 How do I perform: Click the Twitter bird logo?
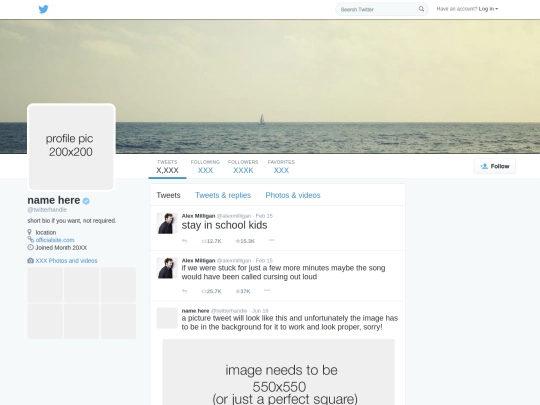43,9
